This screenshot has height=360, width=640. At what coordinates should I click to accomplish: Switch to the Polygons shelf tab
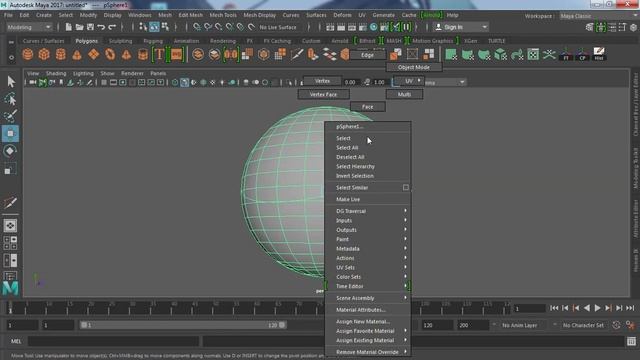(87, 41)
